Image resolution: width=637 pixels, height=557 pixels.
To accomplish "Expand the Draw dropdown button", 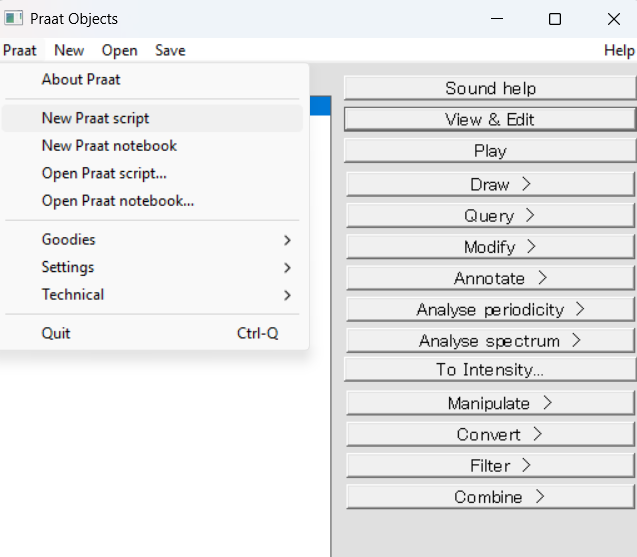I will pos(490,184).
